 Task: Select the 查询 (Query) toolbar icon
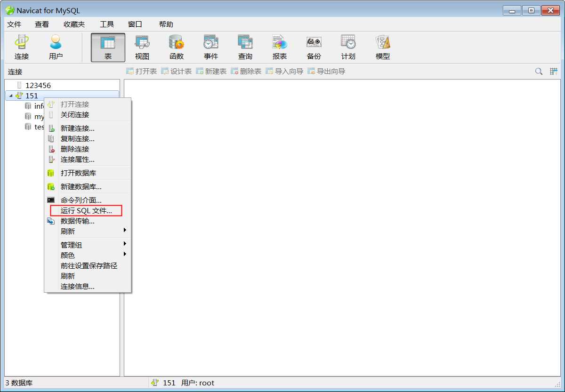pos(245,47)
